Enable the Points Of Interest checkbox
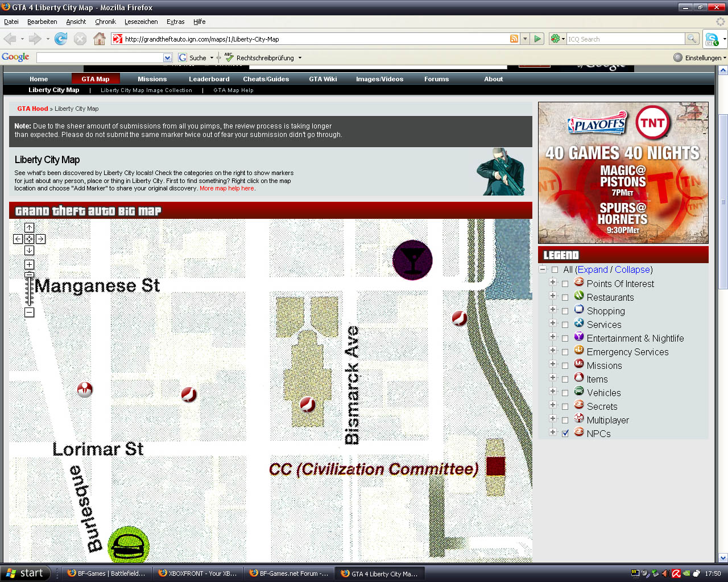 565,284
